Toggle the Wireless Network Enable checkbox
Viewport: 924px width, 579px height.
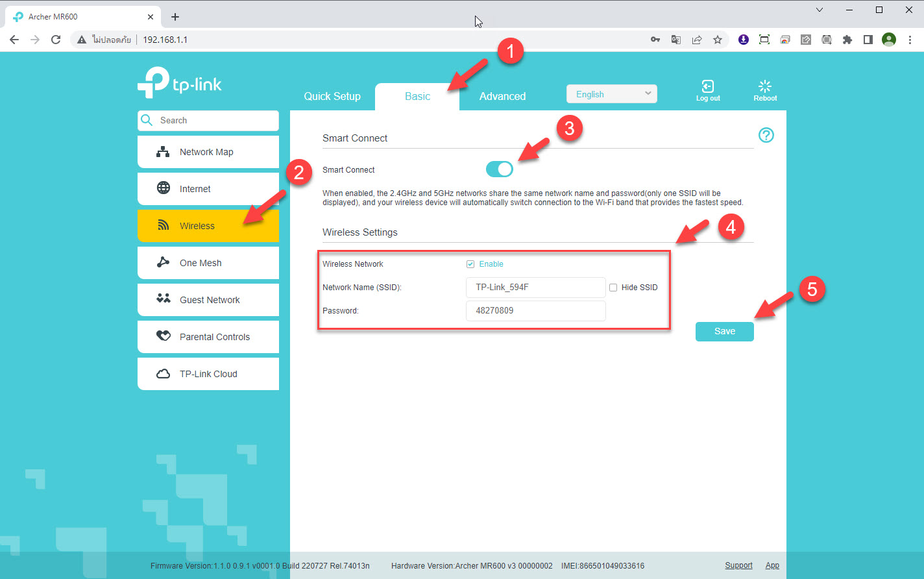470,264
